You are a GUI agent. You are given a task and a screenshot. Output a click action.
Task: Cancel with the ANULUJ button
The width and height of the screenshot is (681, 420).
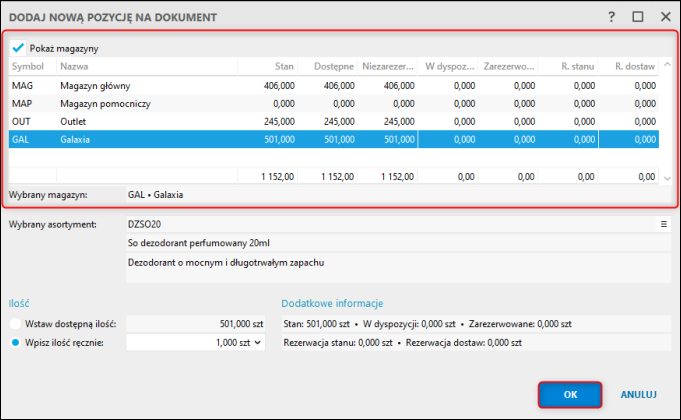[x=638, y=394]
